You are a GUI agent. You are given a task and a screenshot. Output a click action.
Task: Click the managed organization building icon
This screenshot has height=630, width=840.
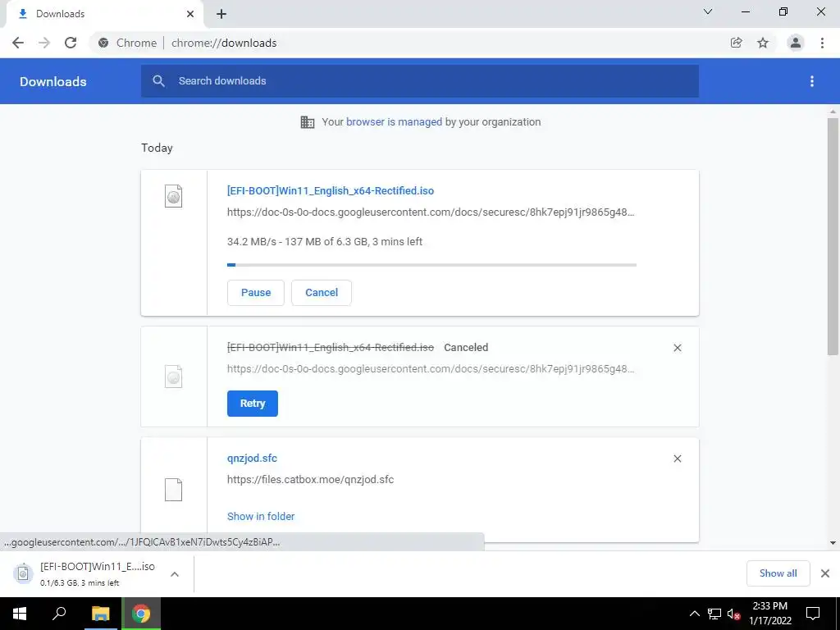308,122
